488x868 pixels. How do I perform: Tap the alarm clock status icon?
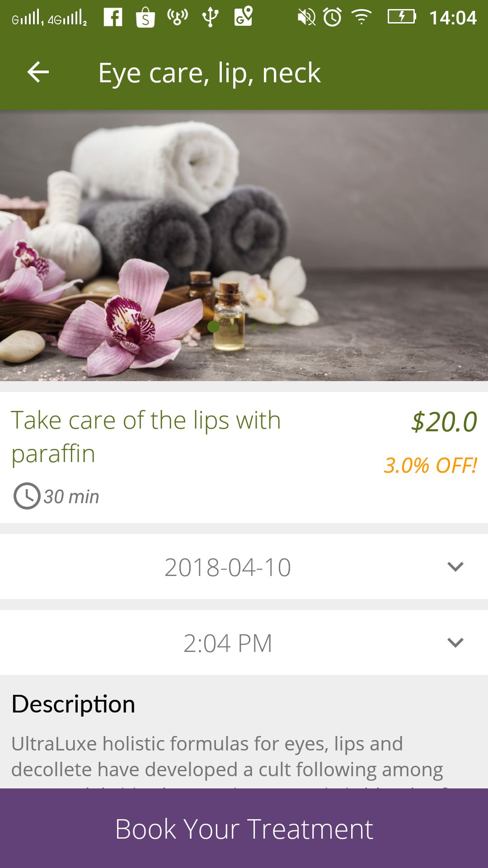coord(333,18)
